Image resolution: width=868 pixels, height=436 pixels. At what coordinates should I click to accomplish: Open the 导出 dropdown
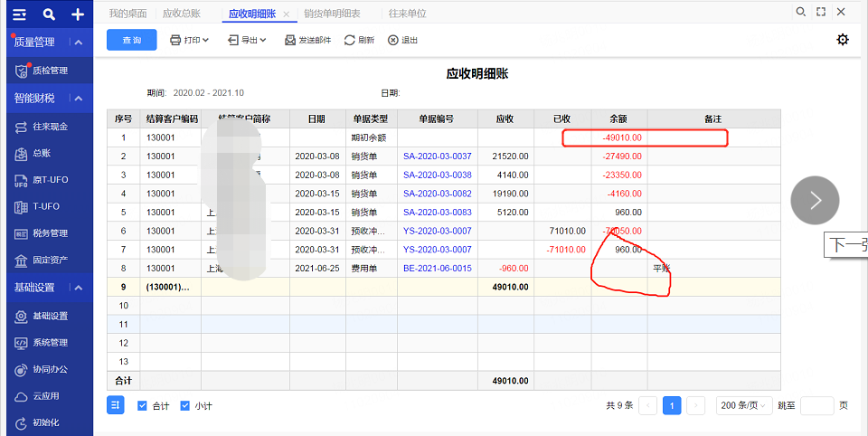247,40
